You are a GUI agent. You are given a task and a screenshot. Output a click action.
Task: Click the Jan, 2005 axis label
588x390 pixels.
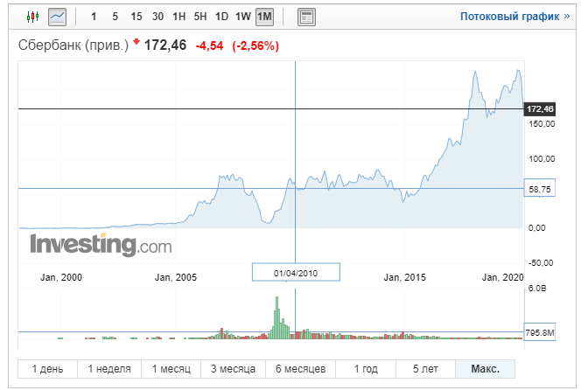[x=176, y=277]
